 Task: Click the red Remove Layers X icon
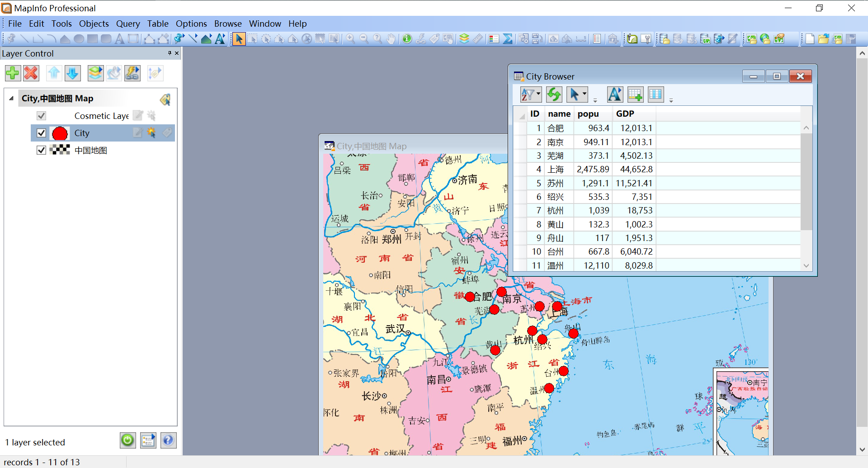pos(31,73)
